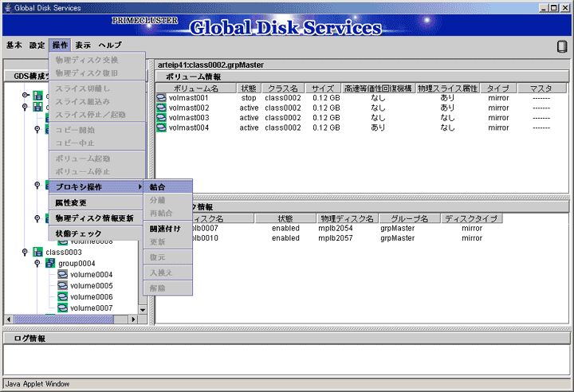Click ボリューム情報 panel header
Screen dimensions: 574x392
click(x=362, y=76)
